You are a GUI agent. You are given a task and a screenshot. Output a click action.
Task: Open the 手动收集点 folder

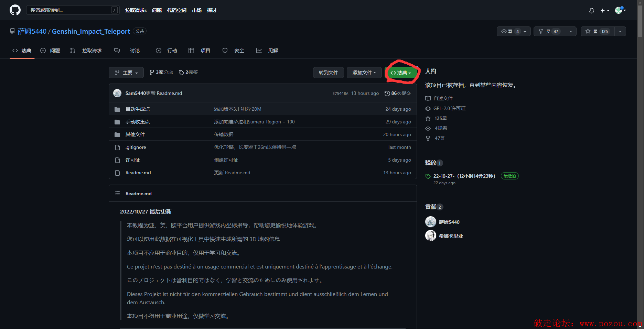click(138, 122)
